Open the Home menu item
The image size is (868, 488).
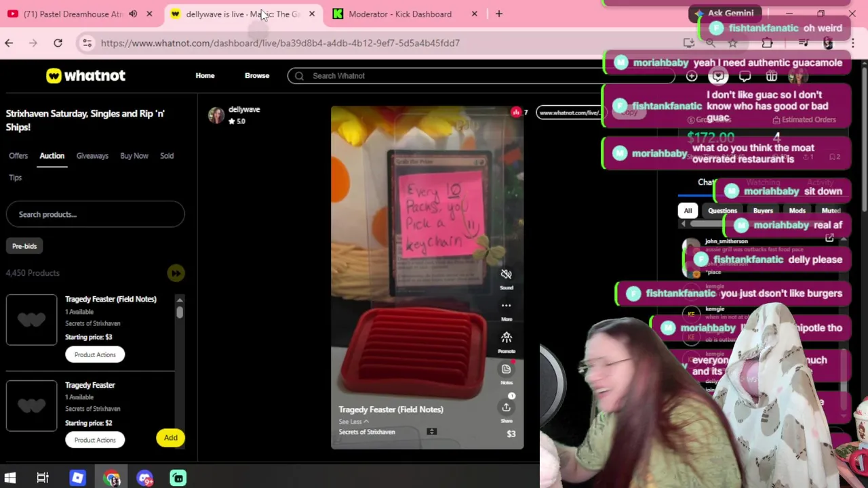point(205,76)
